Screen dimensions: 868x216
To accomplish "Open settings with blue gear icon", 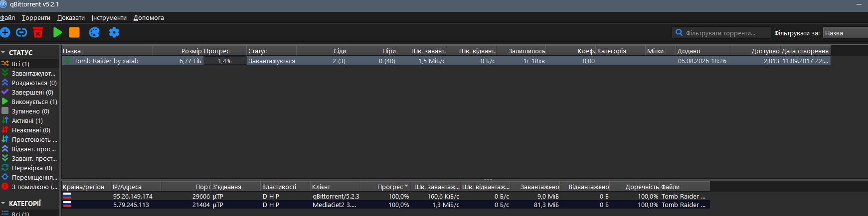I will point(114,32).
